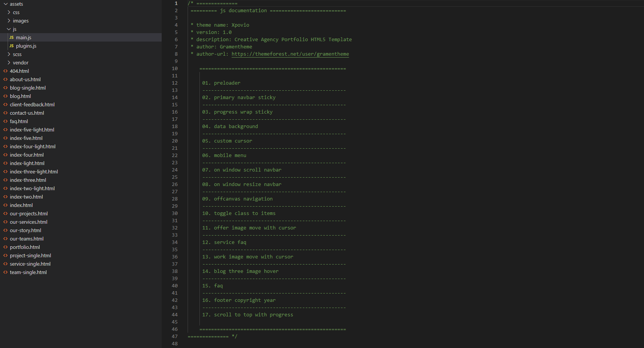The image size is (644, 348).
Task: Click the HTML icon beside team-single.html
Action: click(x=5, y=272)
